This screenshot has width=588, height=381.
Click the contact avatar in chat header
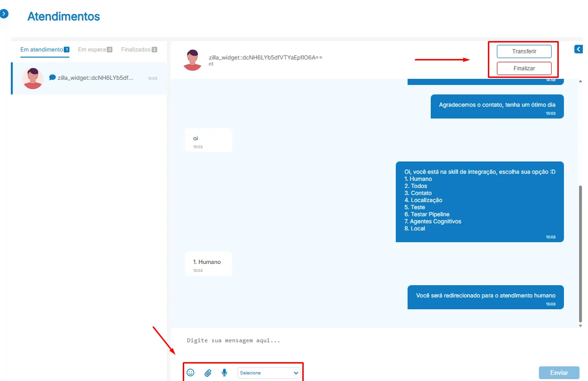192,60
